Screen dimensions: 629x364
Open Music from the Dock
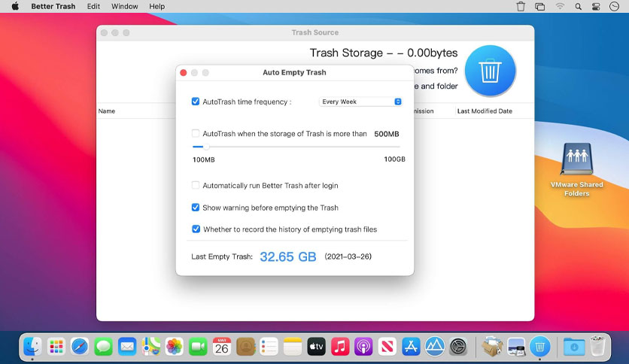click(x=340, y=347)
